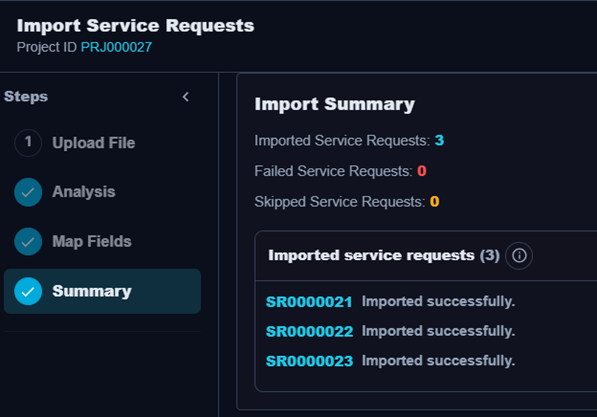Viewport: 597px width, 417px height.
Task: Collapse the Steps panel chevron
Action: point(185,97)
